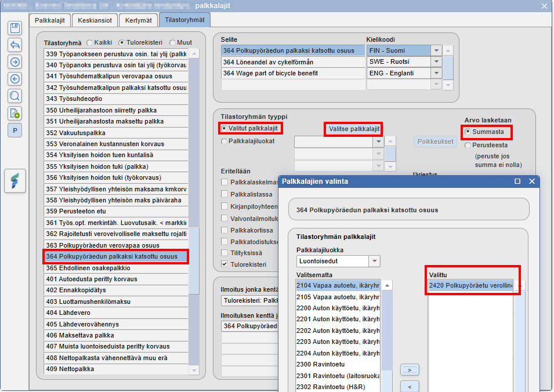Click the Next record circled arrow icon
This screenshot has height=392, width=554.
pyautogui.click(x=15, y=62)
